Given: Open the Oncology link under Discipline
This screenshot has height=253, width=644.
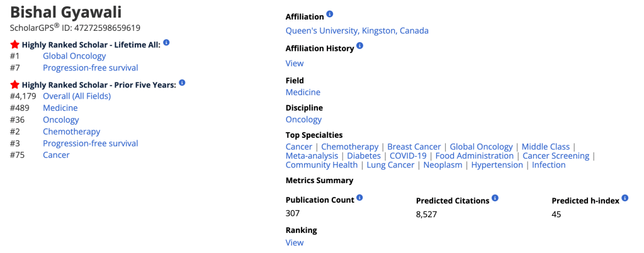Looking at the screenshot, I should (x=303, y=120).
